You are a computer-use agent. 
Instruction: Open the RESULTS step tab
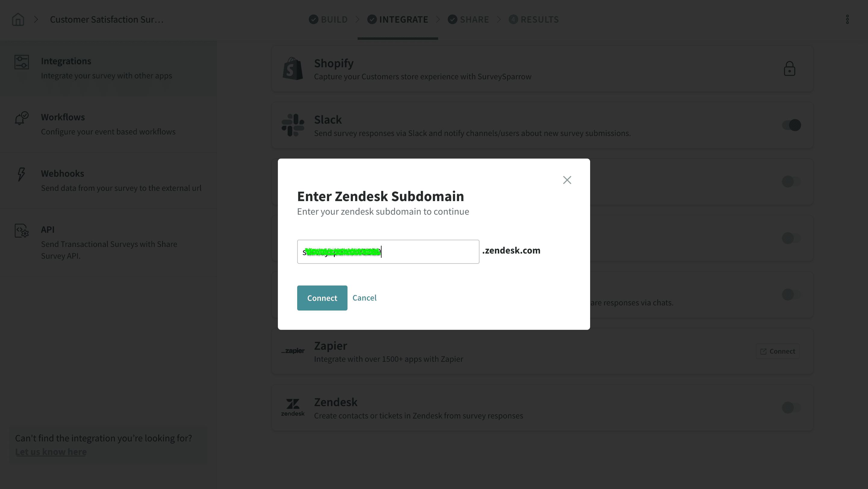pyautogui.click(x=534, y=20)
